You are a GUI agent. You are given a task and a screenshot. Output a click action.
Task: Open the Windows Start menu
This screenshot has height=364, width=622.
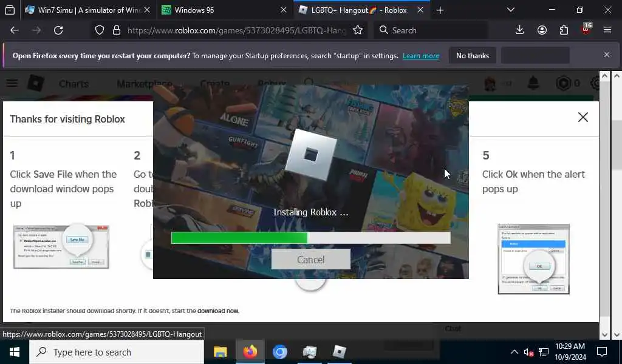click(x=15, y=352)
